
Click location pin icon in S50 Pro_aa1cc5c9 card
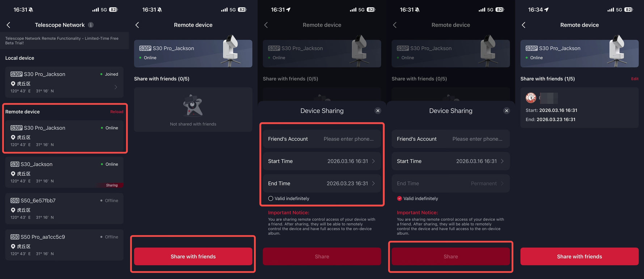point(13,246)
